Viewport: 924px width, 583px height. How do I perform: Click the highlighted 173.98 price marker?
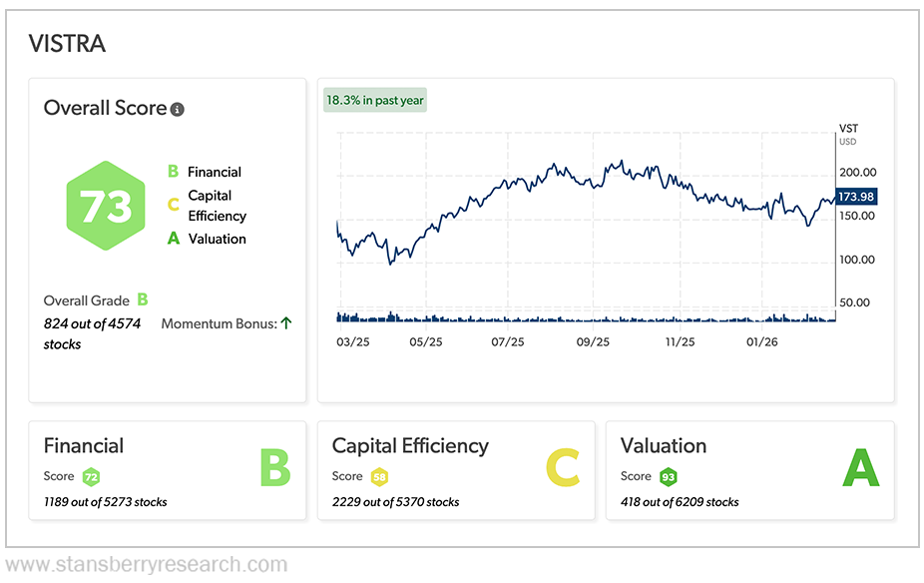point(855,197)
